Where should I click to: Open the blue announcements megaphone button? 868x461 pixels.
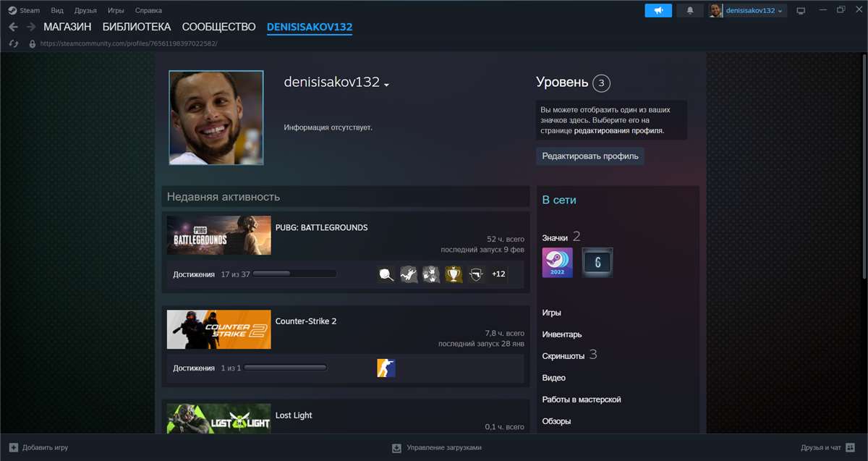tap(658, 11)
